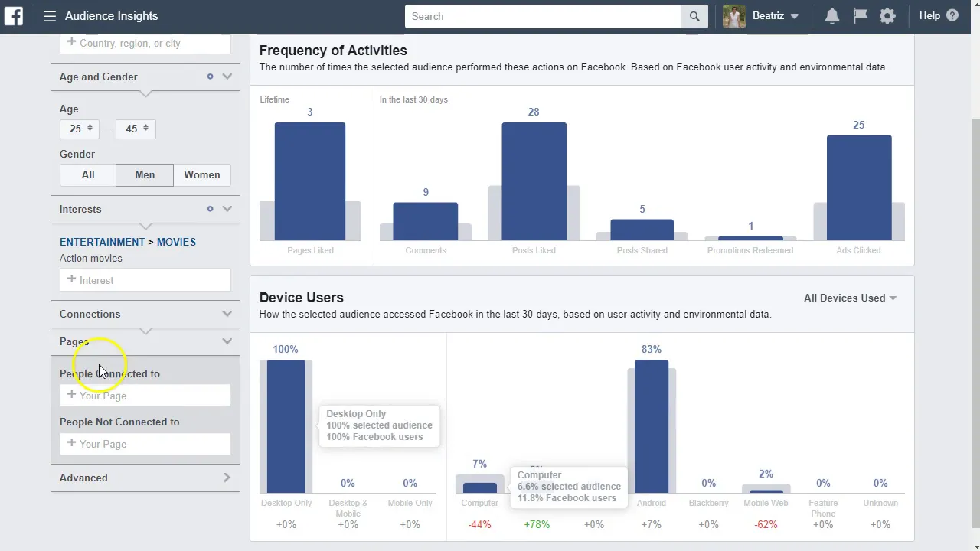
Task: Select Women gender option
Action: (202, 174)
